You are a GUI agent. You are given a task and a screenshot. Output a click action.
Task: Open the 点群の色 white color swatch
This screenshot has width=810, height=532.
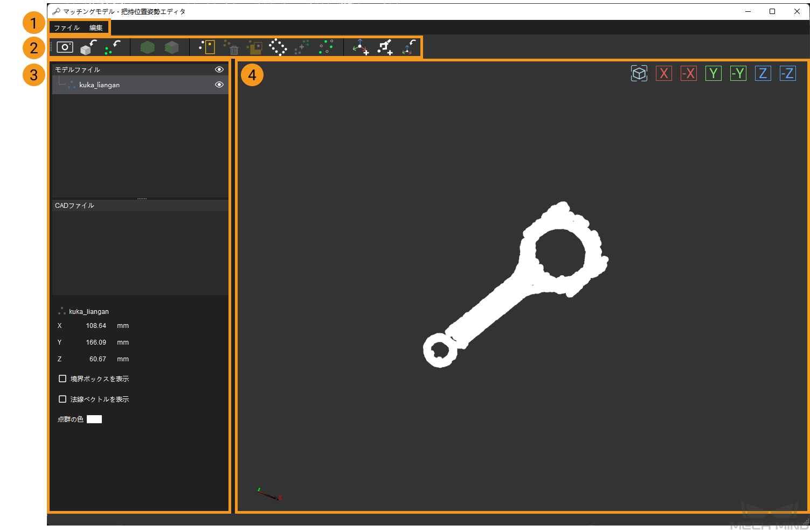(94, 419)
